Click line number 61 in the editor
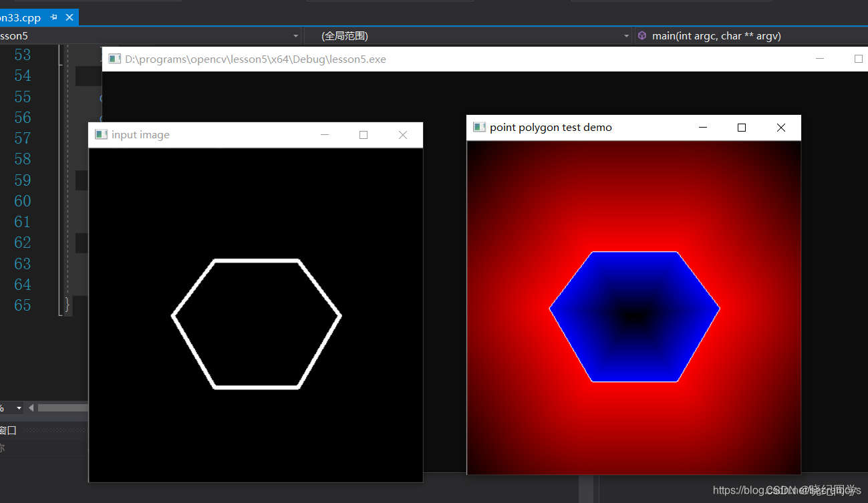 [x=23, y=222]
